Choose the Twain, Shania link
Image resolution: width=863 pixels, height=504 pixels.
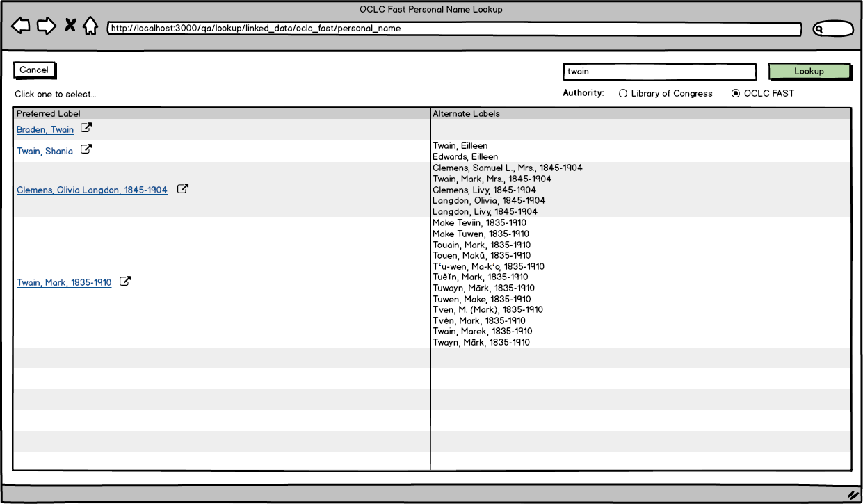coord(45,151)
